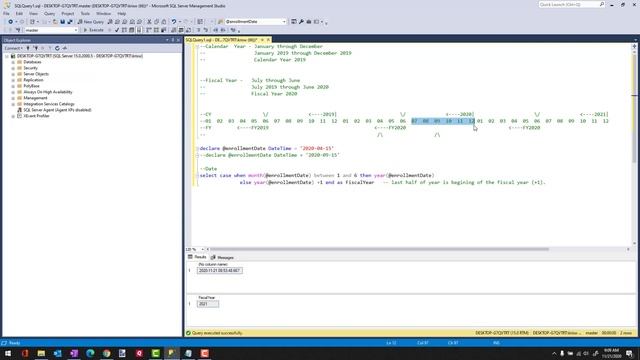Click the Save All icon

[x=70, y=22]
